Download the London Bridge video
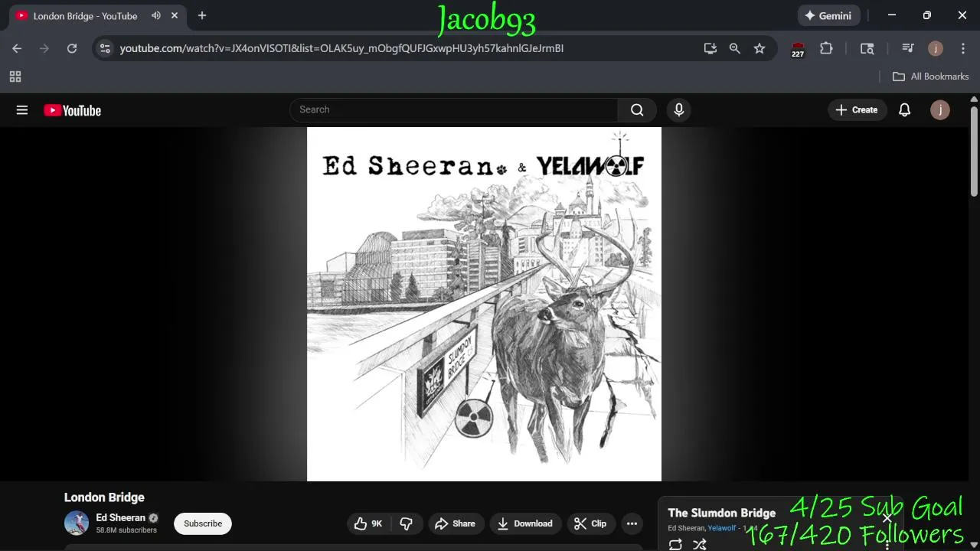This screenshot has height=551, width=980. (x=525, y=523)
